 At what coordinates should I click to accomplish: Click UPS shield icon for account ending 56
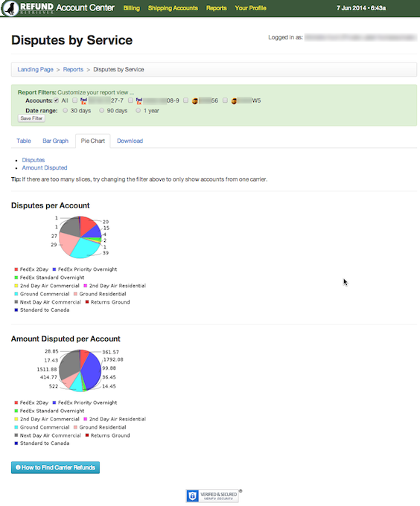click(194, 101)
